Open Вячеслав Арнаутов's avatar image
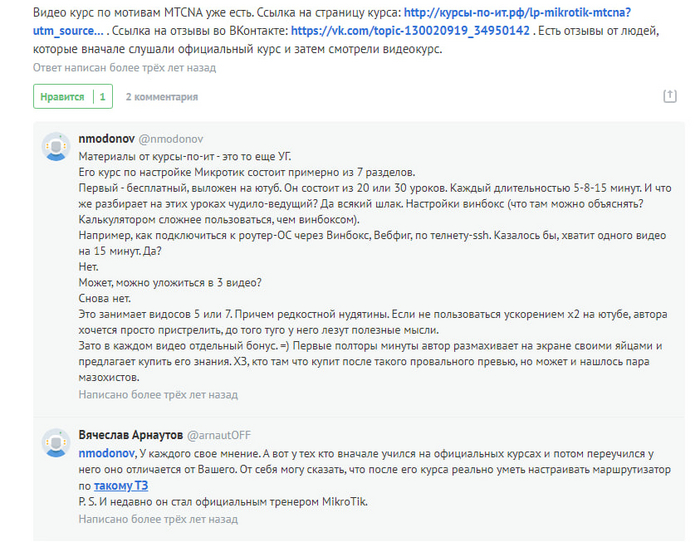The height and width of the screenshot is (542, 700). 55,441
